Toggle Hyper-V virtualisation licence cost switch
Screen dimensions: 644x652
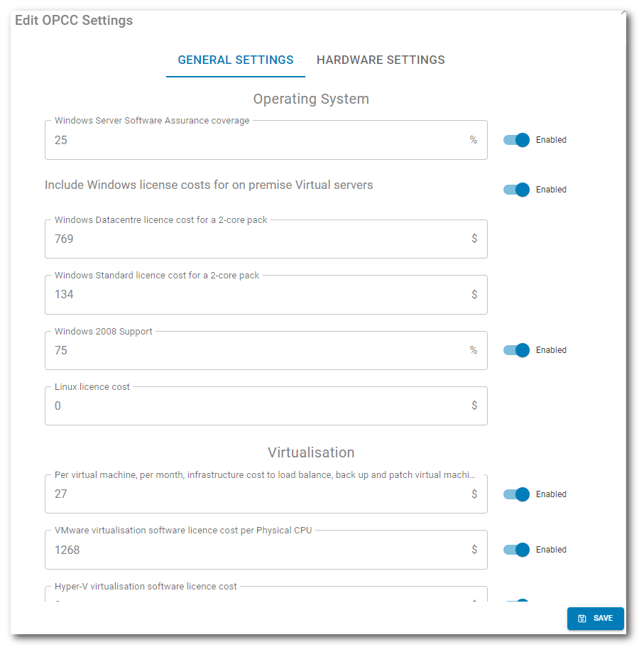(518, 602)
